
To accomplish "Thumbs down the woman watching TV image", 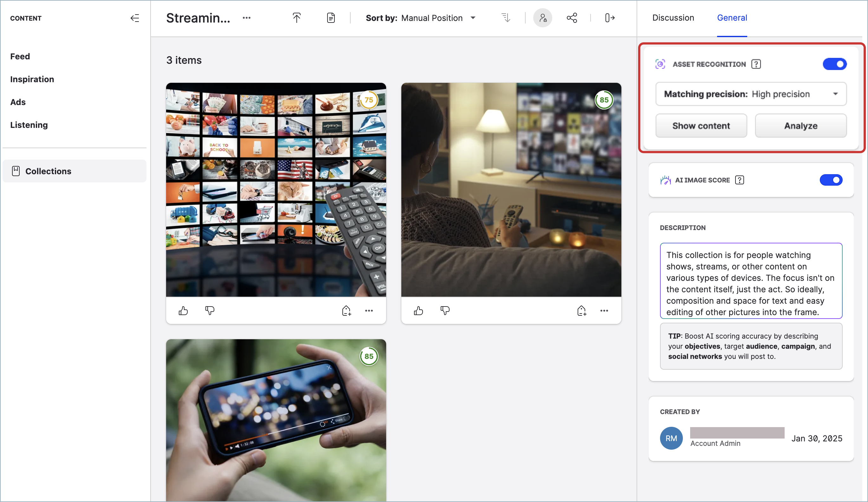I will tap(445, 311).
